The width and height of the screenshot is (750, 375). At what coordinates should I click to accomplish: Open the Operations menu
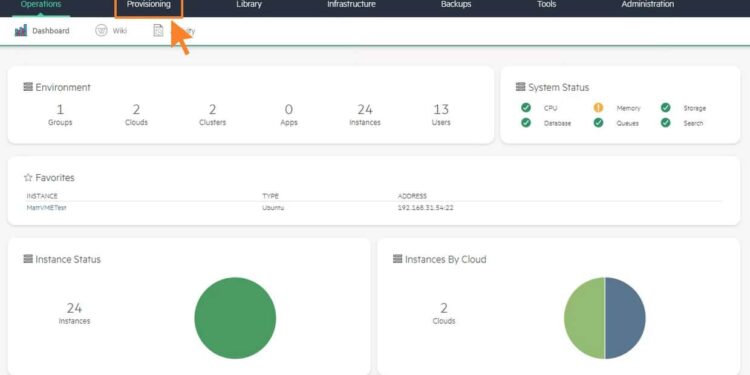point(41,4)
